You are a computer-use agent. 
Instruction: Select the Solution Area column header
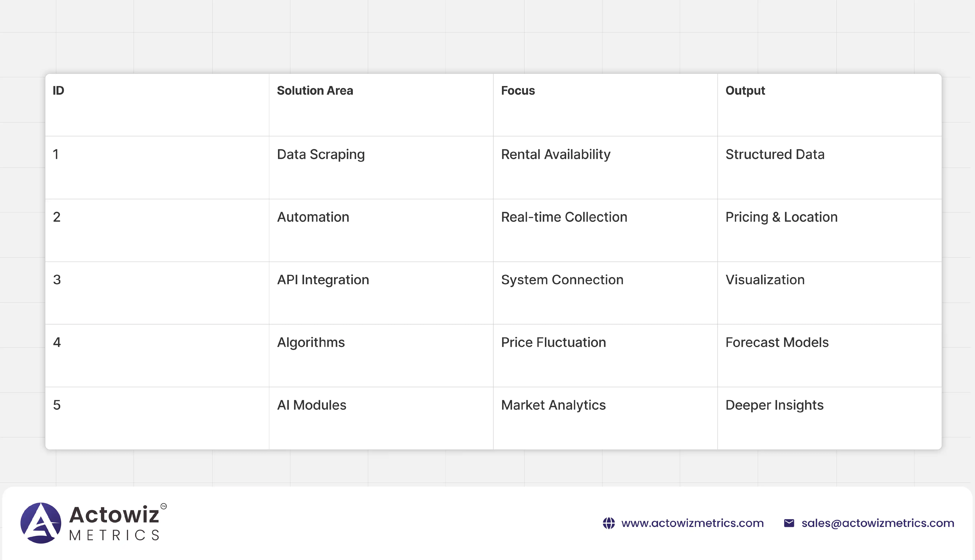pyautogui.click(x=315, y=91)
